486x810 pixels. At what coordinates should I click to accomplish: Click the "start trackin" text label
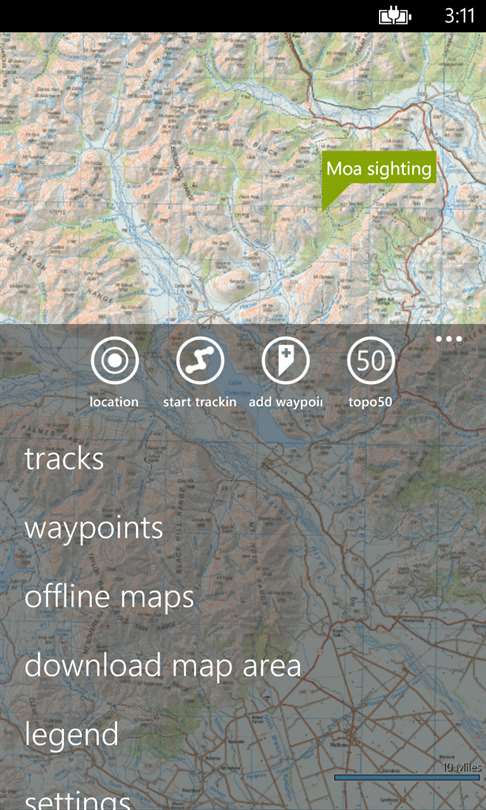[200, 402]
